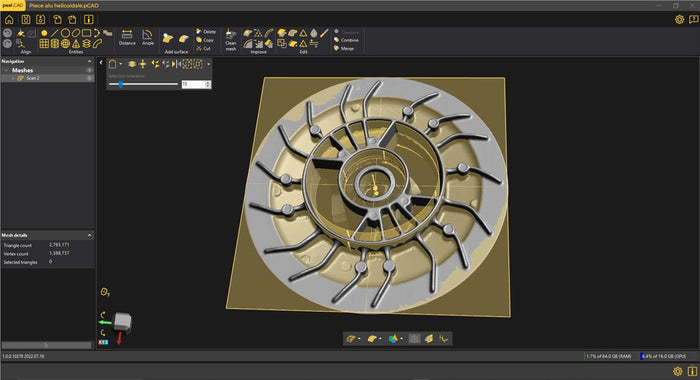Click the red axis arrow
The width and height of the screenshot is (700, 380).
click(120, 338)
